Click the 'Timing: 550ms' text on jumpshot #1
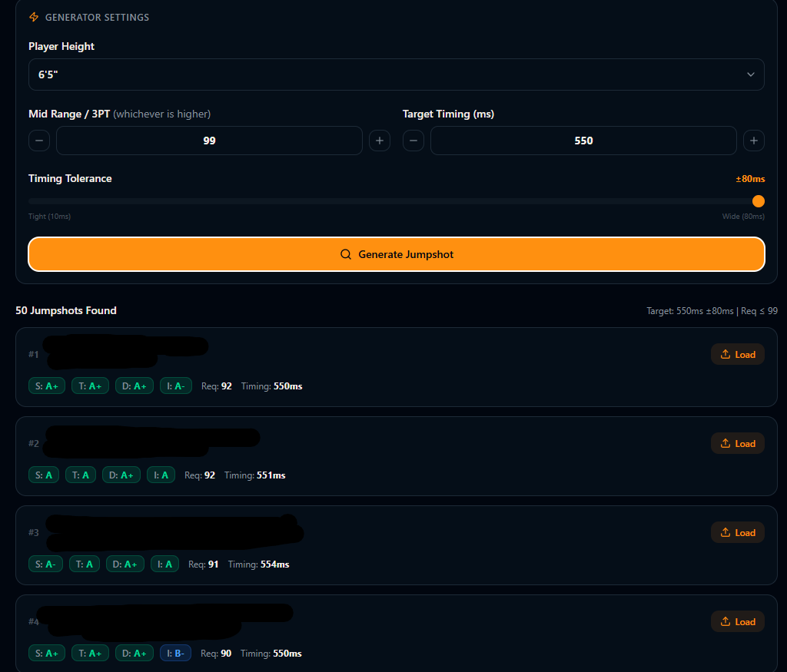The height and width of the screenshot is (672, 787). click(271, 386)
